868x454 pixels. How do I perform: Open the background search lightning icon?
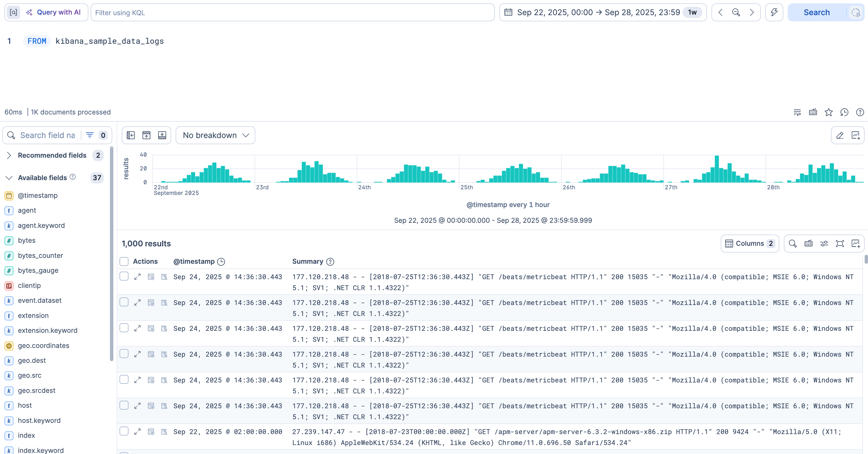coord(774,12)
